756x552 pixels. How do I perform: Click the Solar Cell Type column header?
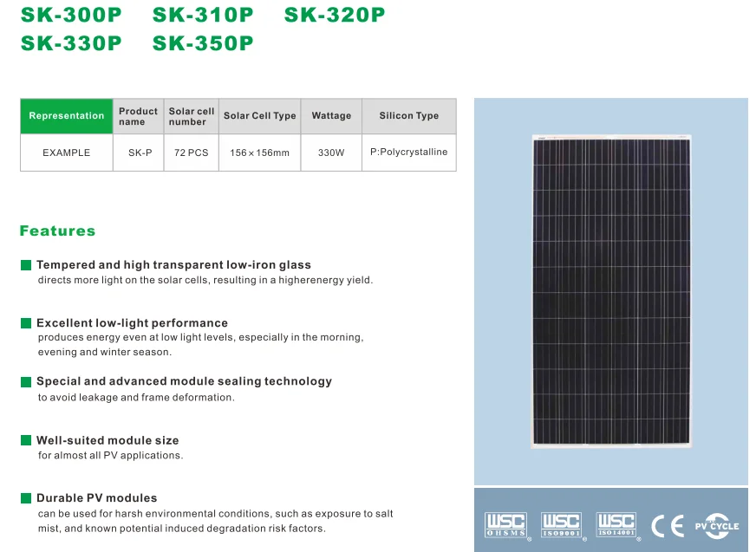point(260,116)
